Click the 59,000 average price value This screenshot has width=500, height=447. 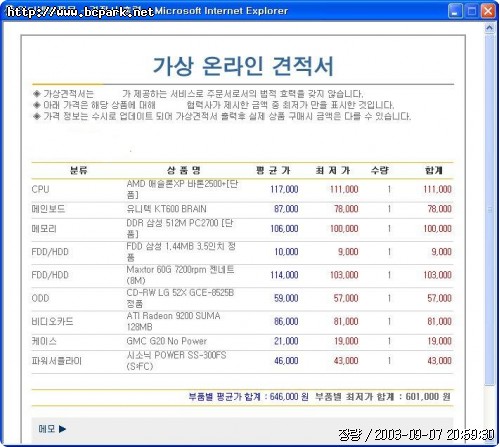286,298
